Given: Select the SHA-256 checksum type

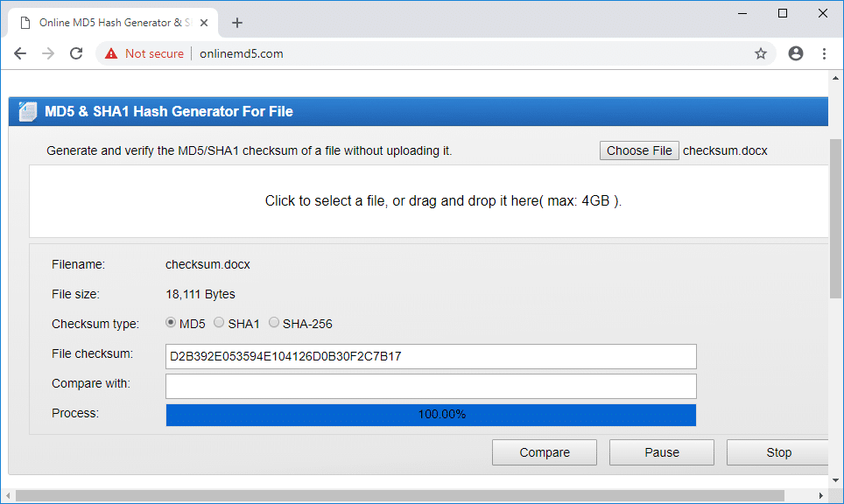Looking at the screenshot, I should click(x=273, y=322).
